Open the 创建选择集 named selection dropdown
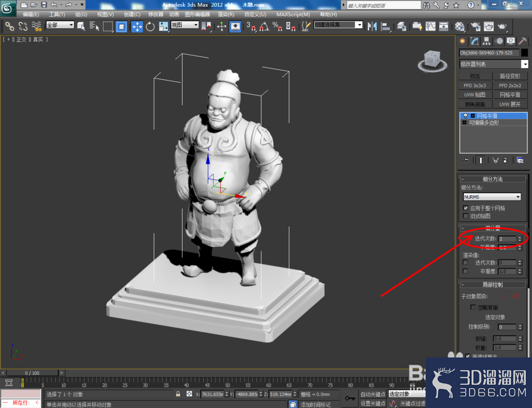The image size is (532, 408). (338, 25)
